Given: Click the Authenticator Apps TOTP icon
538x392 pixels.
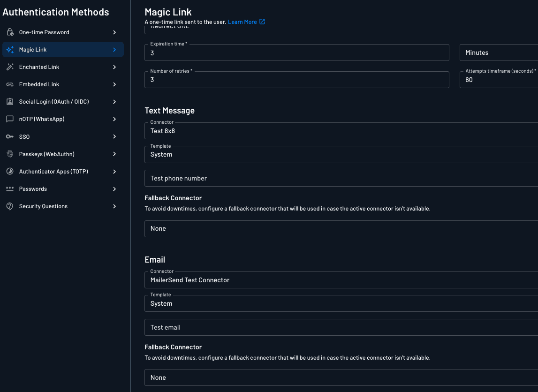Looking at the screenshot, I should pyautogui.click(x=10, y=172).
